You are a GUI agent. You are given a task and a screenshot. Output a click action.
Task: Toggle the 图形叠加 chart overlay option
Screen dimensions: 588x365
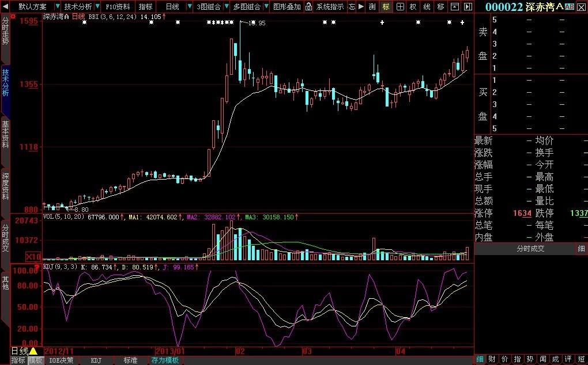pos(287,7)
